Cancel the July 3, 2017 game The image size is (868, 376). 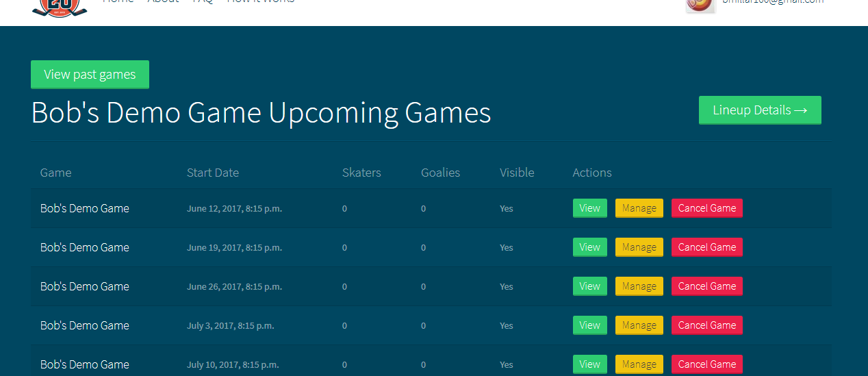(x=706, y=325)
